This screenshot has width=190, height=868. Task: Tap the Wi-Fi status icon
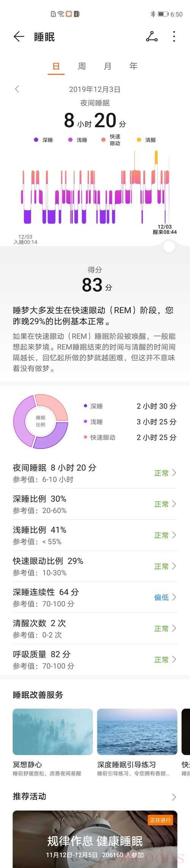click(x=61, y=14)
